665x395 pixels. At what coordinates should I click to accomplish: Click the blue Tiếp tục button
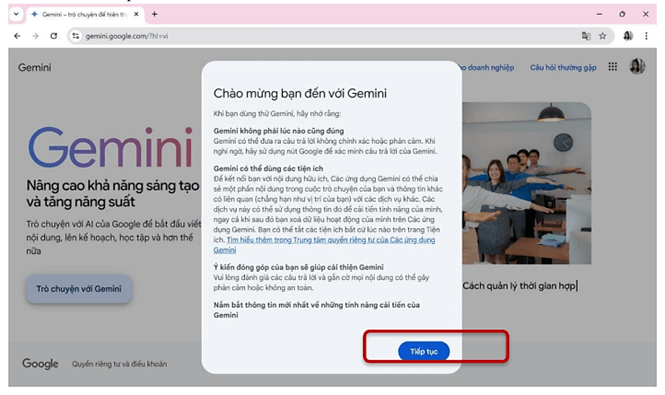[x=423, y=351]
